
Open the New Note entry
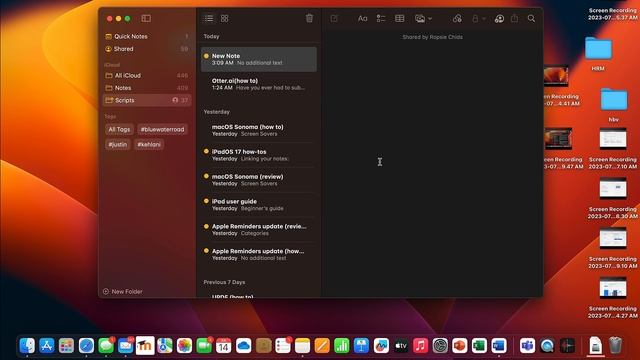click(x=259, y=59)
